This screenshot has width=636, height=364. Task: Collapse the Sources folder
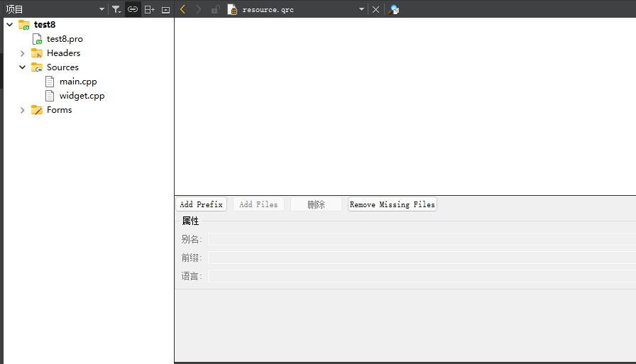[22, 67]
